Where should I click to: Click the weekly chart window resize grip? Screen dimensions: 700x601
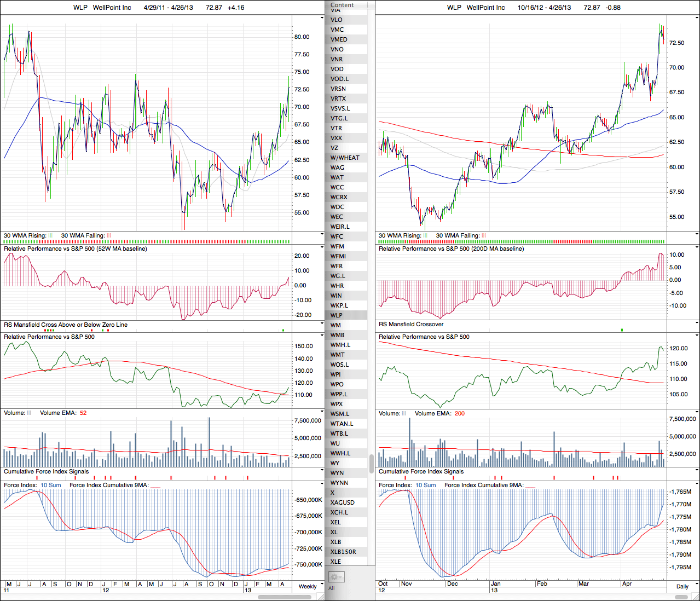click(x=321, y=597)
